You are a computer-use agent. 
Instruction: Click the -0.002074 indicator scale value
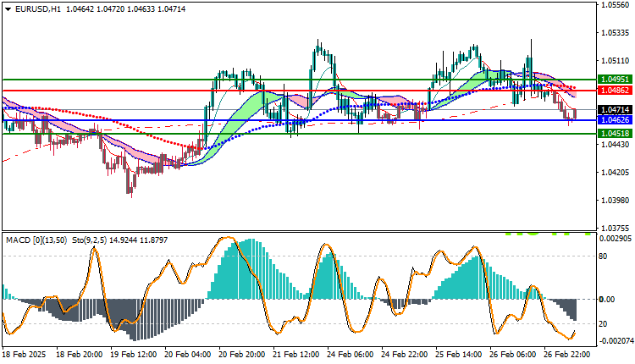pyautogui.click(x=616, y=341)
